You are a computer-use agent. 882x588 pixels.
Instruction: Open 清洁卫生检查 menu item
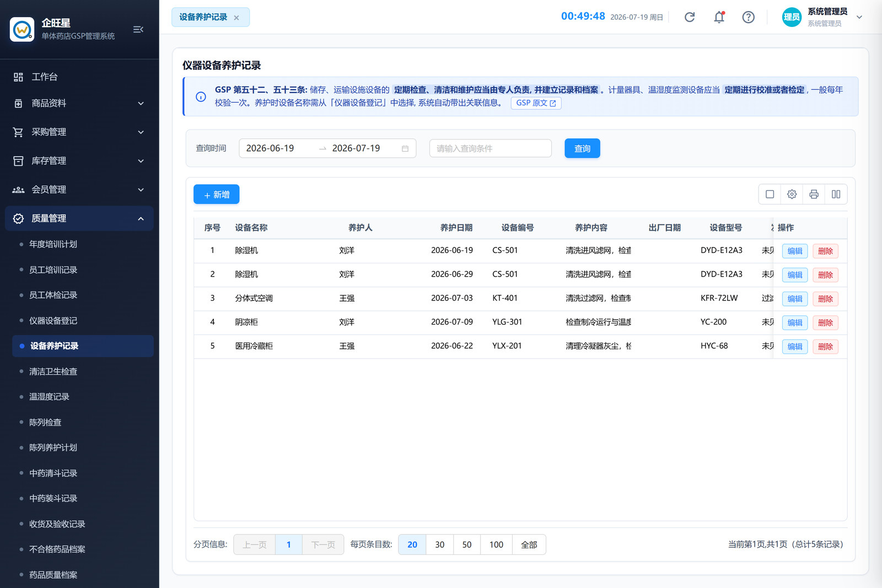click(83, 371)
